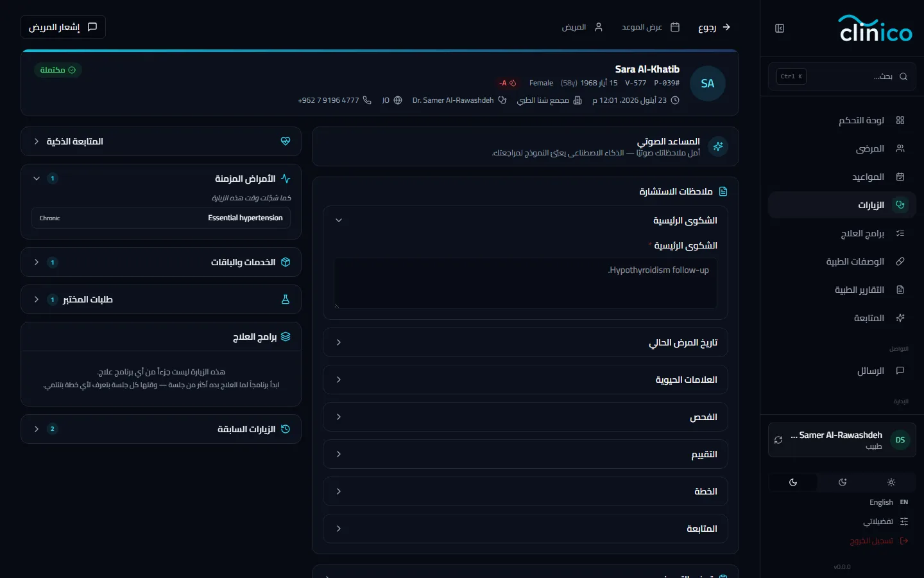Click the Clinico logo
The image size is (924, 578).
[875, 29]
